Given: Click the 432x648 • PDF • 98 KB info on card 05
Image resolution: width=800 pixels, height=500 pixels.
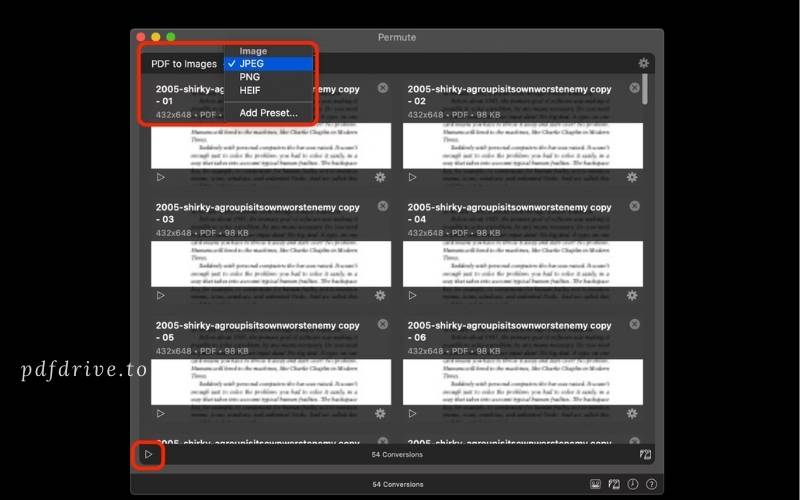Looking at the screenshot, I should coord(202,351).
